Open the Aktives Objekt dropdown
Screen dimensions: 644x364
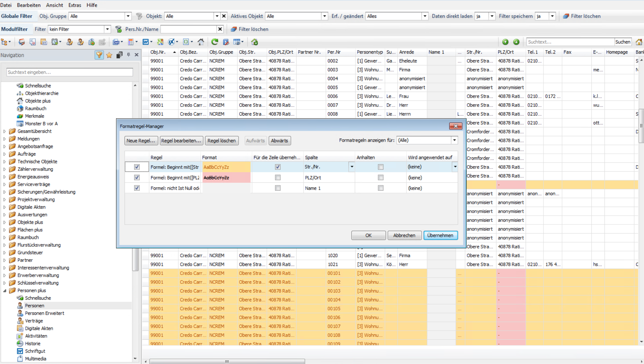tap(325, 16)
